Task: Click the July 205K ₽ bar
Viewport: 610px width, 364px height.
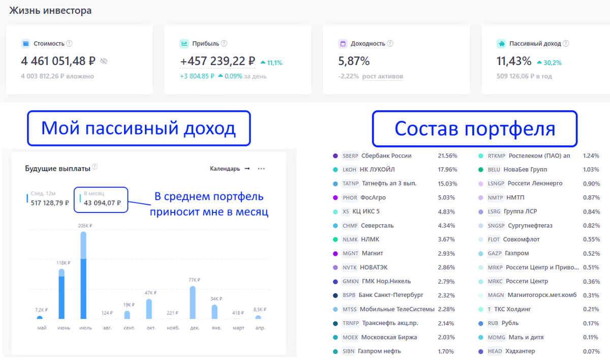Action: coord(83,276)
